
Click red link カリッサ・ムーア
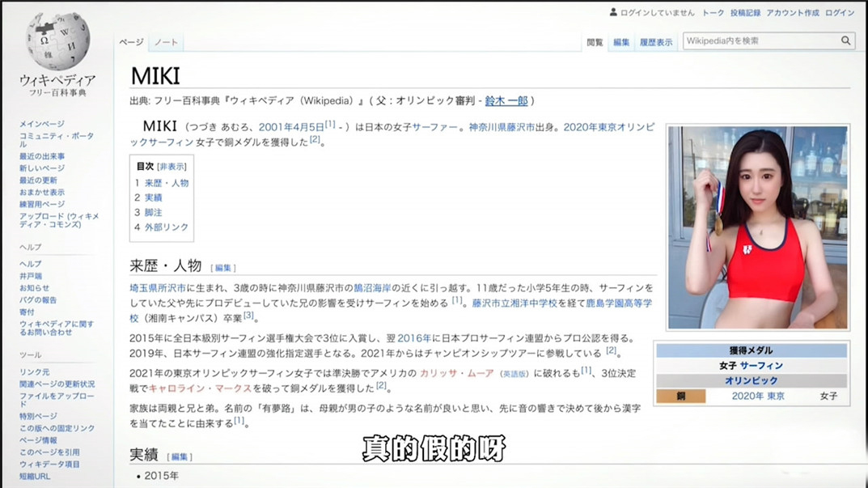point(457,373)
